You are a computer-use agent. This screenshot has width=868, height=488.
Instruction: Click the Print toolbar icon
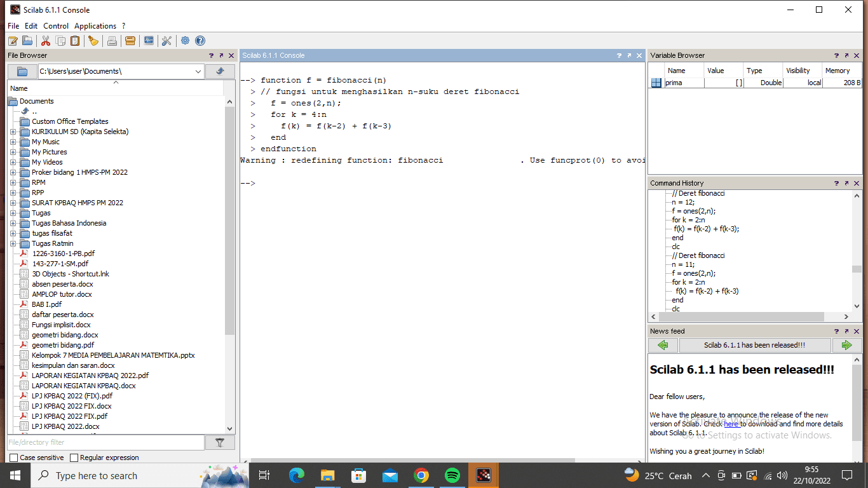[x=112, y=41]
